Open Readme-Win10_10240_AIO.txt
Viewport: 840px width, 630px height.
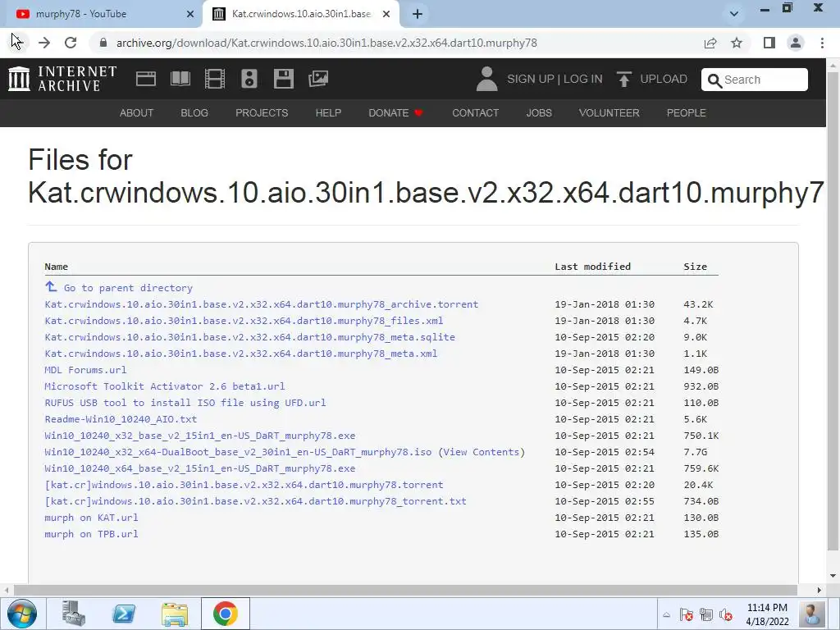[121, 419]
